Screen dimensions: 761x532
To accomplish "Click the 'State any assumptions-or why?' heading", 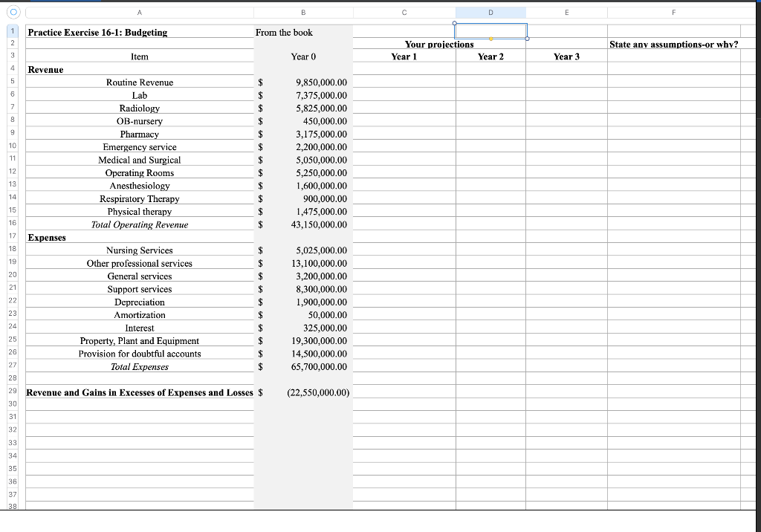I will tap(673, 44).
